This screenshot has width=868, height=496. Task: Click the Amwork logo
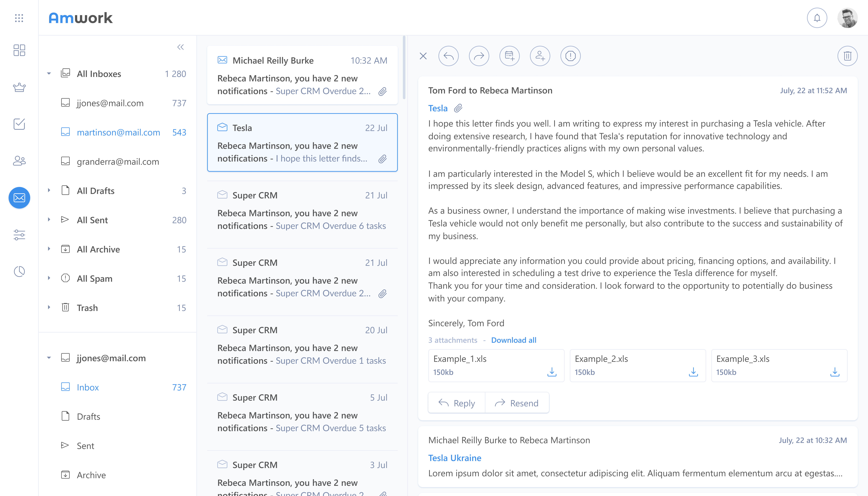click(x=81, y=18)
